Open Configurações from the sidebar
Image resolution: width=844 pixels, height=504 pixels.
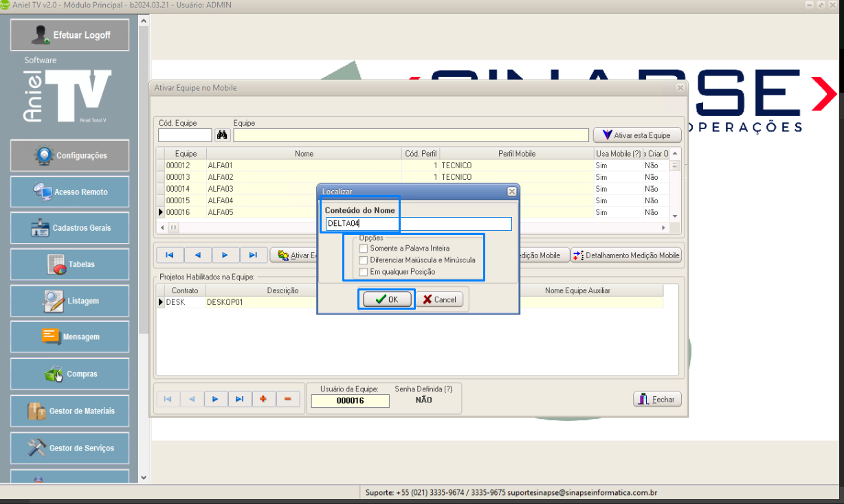(x=70, y=156)
